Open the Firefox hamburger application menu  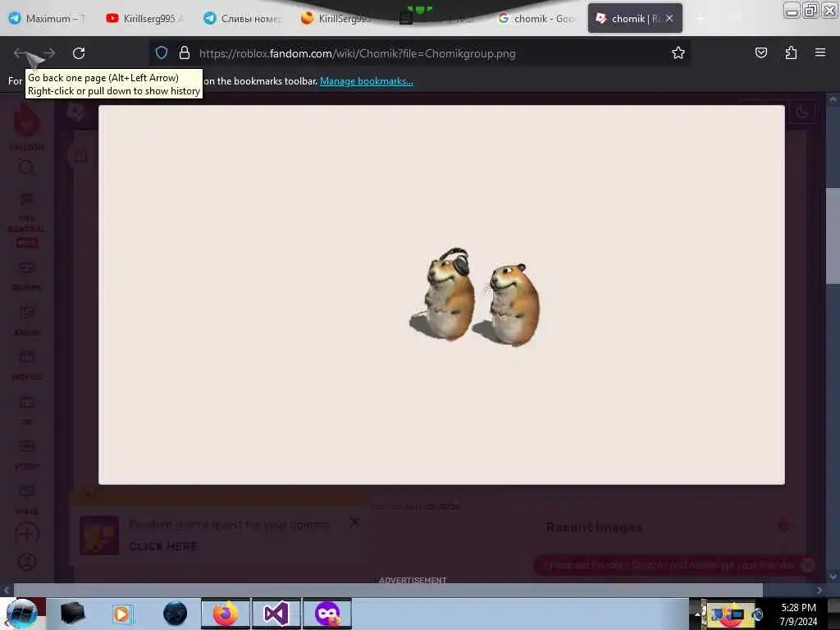pos(820,52)
